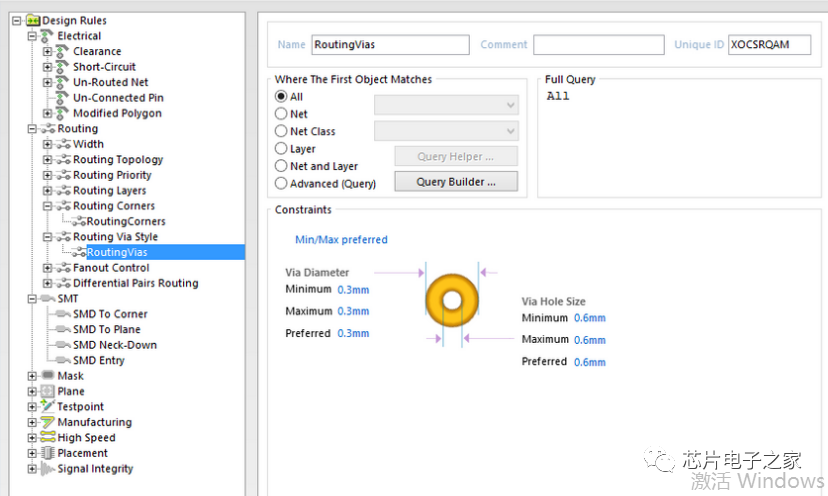The height and width of the screenshot is (496, 828).
Task: Click the Signal Integrity category icon
Action: click(x=47, y=469)
